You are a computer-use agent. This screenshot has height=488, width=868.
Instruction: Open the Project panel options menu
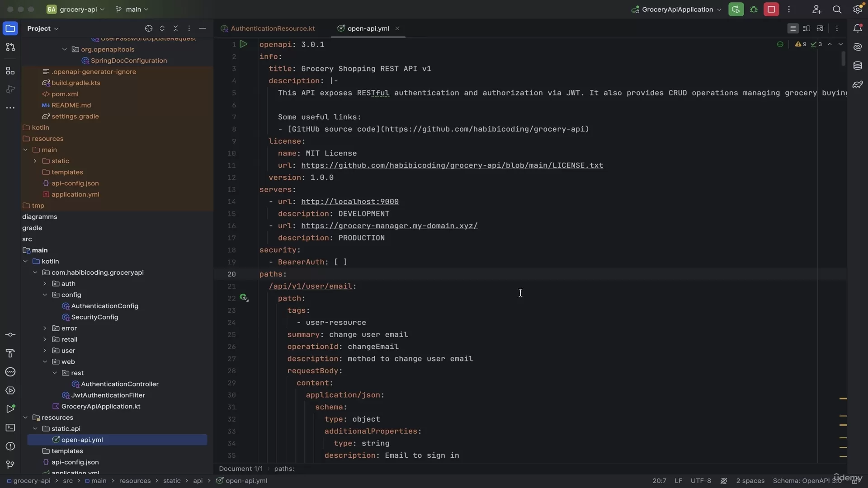pos(189,28)
